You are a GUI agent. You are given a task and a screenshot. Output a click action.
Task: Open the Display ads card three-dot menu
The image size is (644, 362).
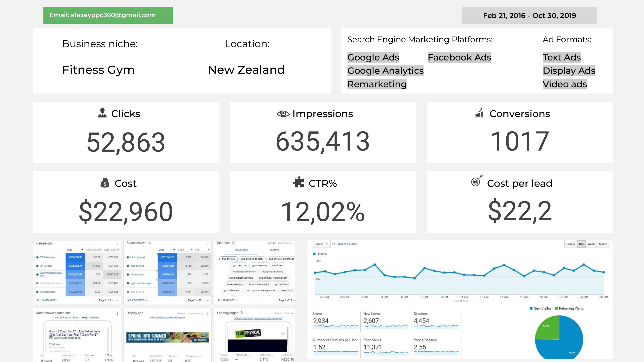(208, 313)
